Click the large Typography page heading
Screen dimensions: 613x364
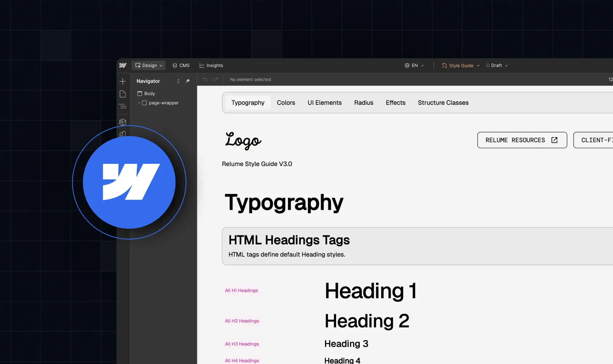click(x=284, y=202)
